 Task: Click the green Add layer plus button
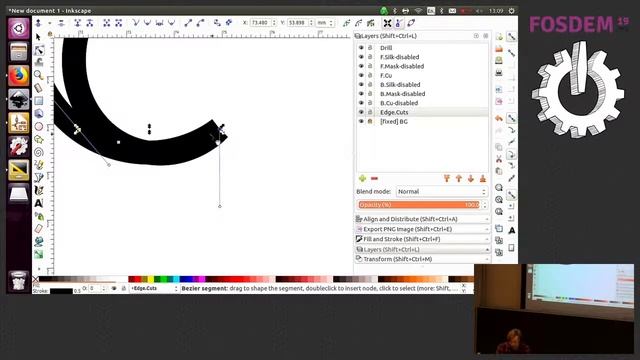(362, 178)
